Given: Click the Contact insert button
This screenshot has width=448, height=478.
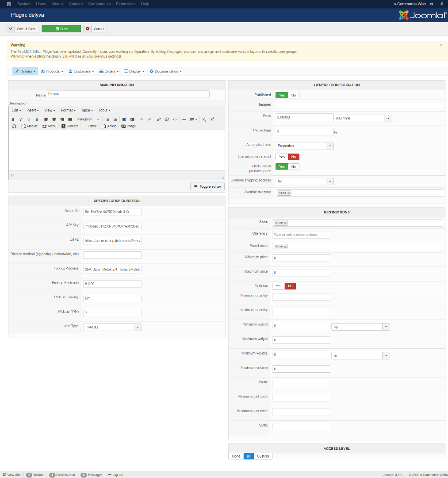Looking at the screenshot, I should [70, 126].
